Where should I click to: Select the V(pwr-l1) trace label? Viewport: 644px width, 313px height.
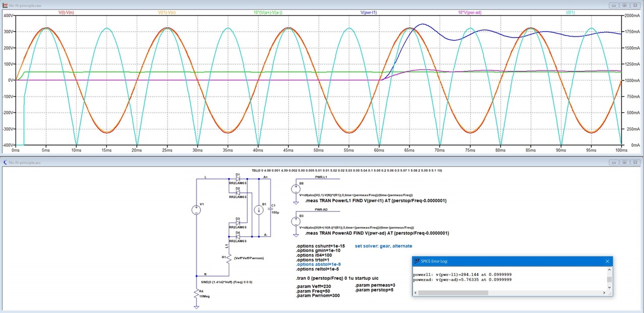(x=368, y=12)
